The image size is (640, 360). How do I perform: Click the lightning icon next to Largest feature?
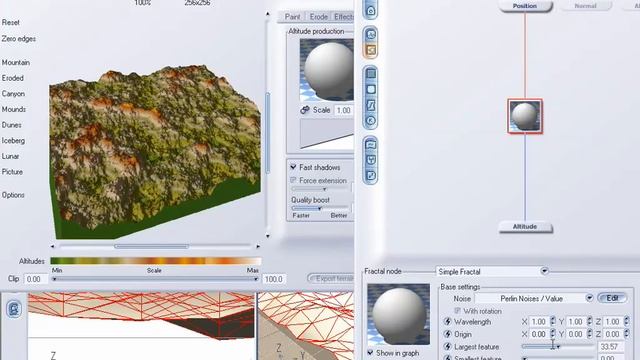coord(447,347)
